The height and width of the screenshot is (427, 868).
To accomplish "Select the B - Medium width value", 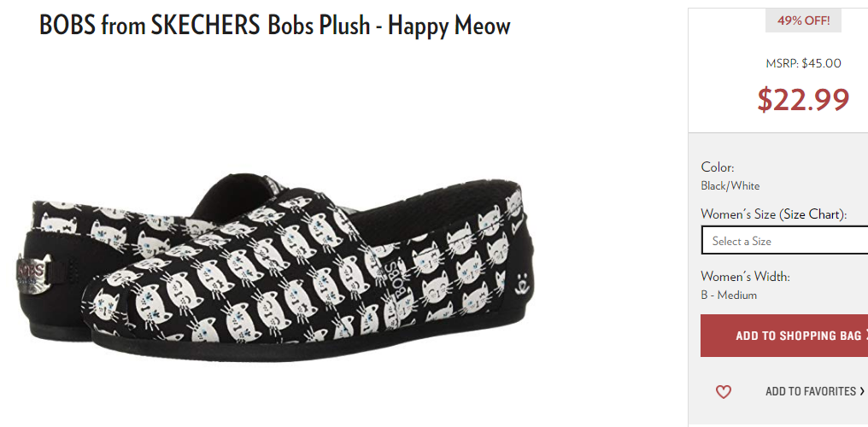I will pos(729,295).
